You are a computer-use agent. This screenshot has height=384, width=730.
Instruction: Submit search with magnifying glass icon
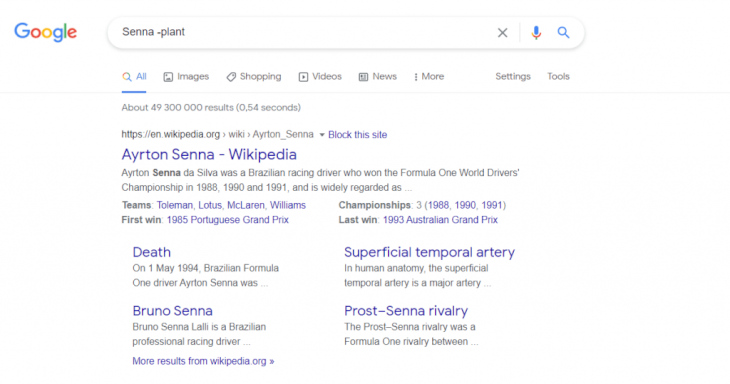[x=563, y=33]
